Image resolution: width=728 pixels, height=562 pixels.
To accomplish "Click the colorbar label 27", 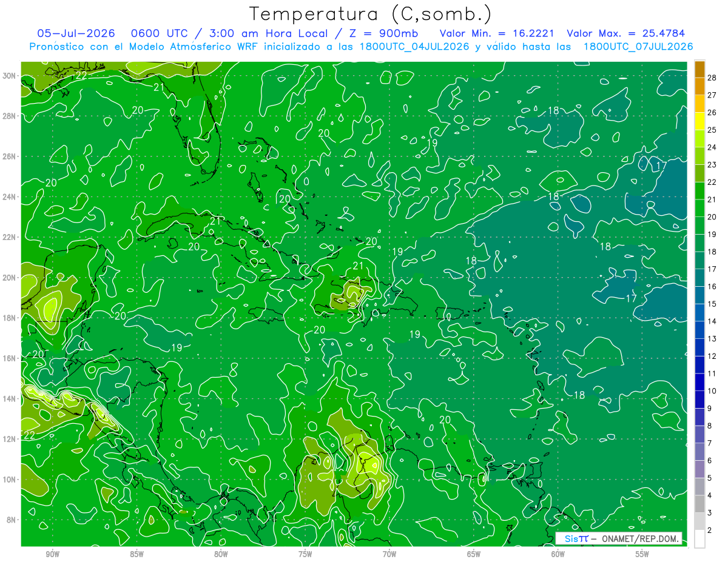I will click(x=712, y=95).
